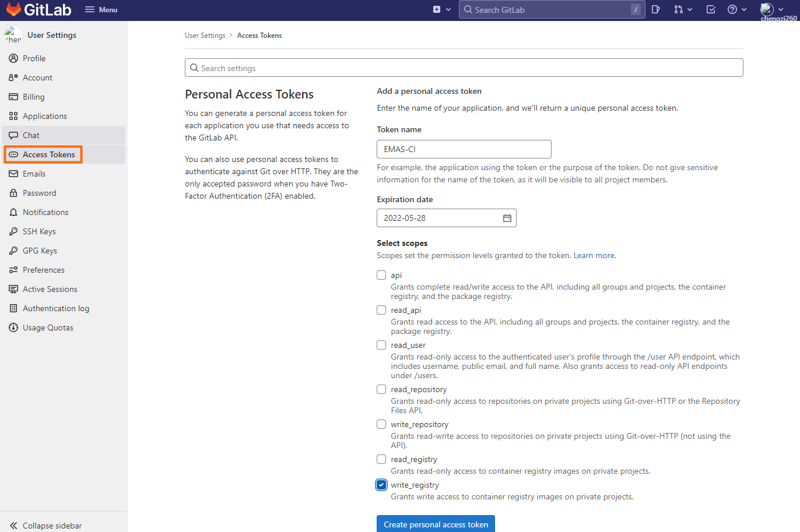
Task: Click Access Tokens breadcrumb
Action: click(x=259, y=36)
